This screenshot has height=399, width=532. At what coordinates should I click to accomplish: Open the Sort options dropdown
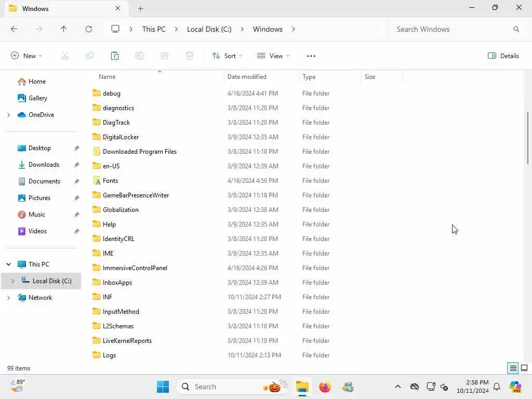tap(227, 56)
